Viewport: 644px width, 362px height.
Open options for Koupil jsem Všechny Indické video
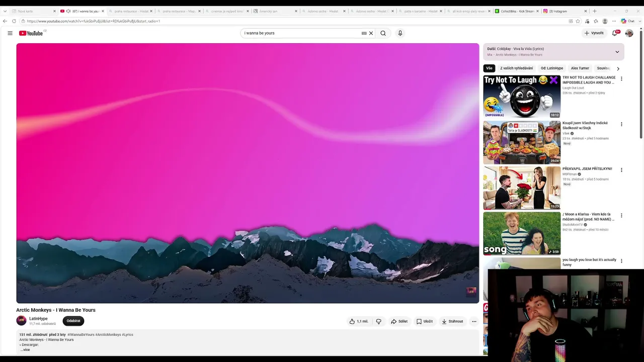621,124
